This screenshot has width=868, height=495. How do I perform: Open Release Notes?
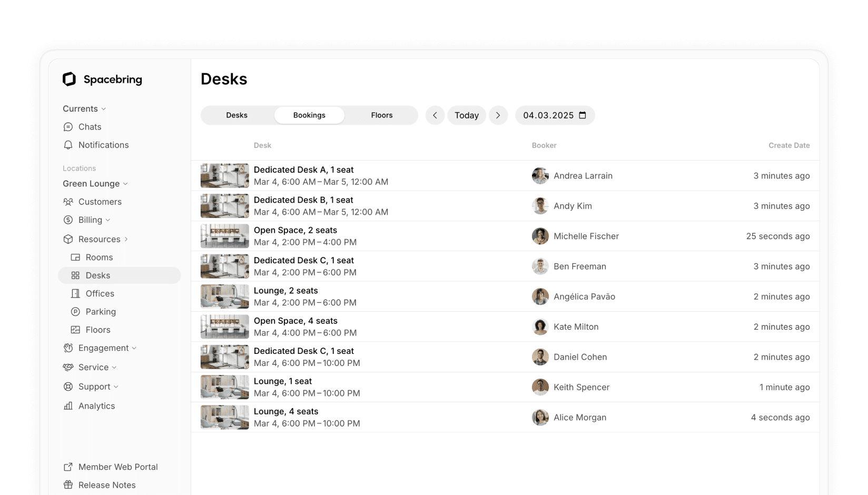click(107, 484)
